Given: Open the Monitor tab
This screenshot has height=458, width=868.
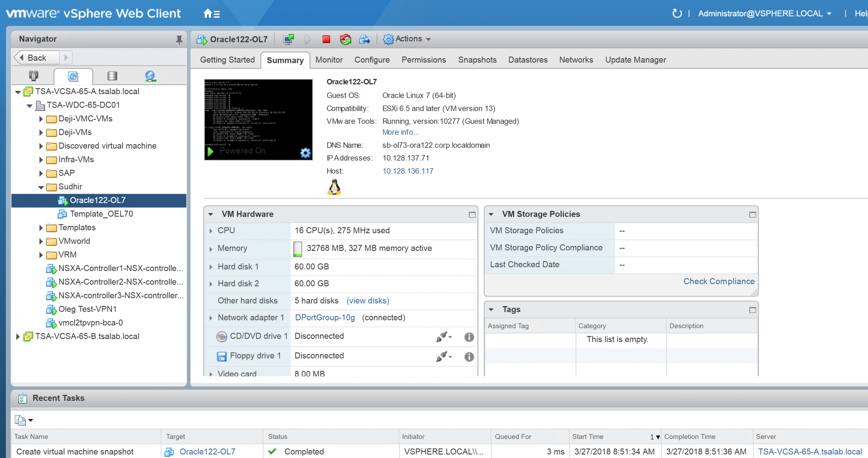Looking at the screenshot, I should click(329, 60).
